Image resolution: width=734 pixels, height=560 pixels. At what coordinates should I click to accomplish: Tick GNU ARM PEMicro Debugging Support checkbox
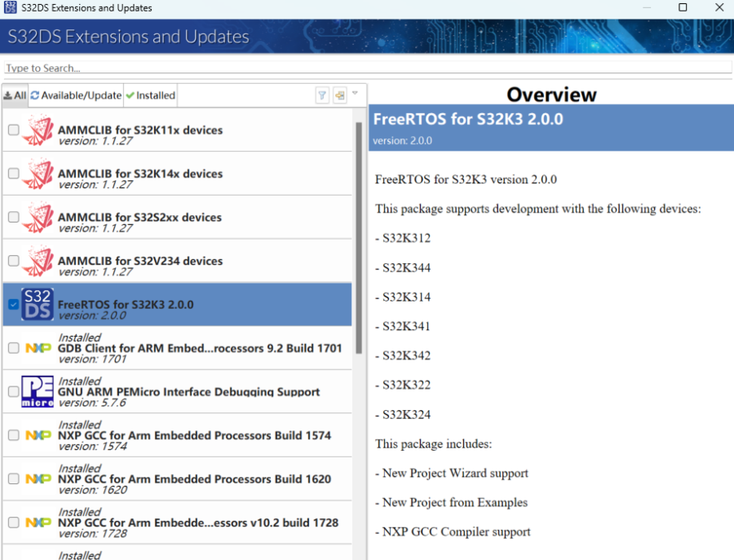click(x=14, y=391)
